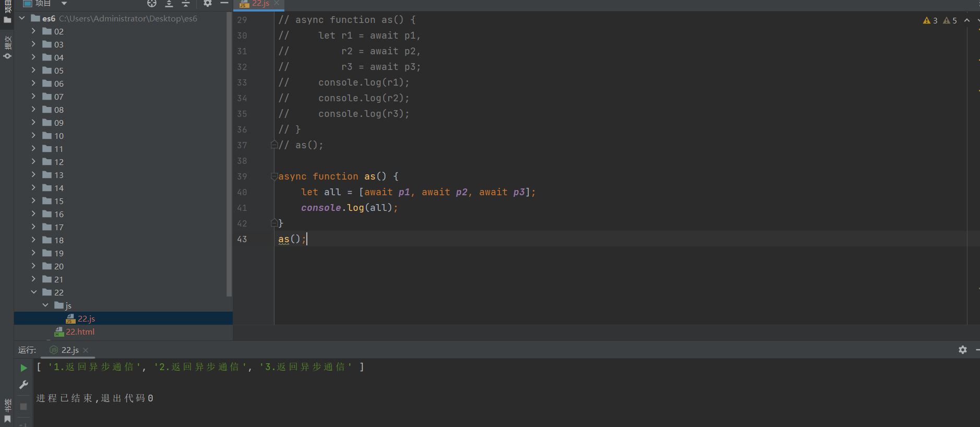
Task: Rerun 22.js with green play button
Action: 23,368
